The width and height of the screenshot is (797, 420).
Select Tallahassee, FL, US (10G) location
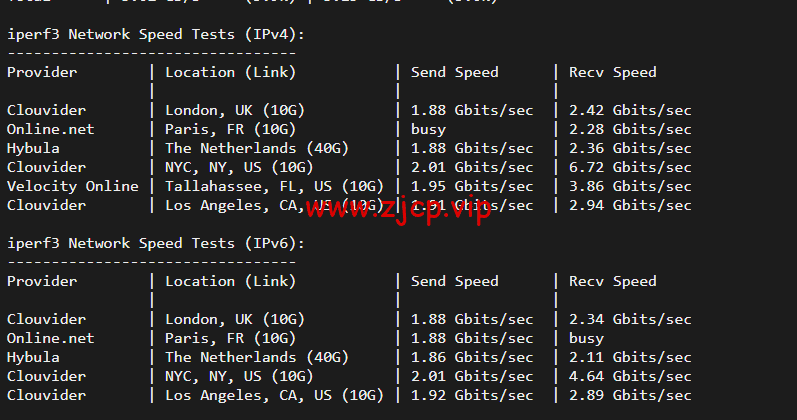pos(274,187)
